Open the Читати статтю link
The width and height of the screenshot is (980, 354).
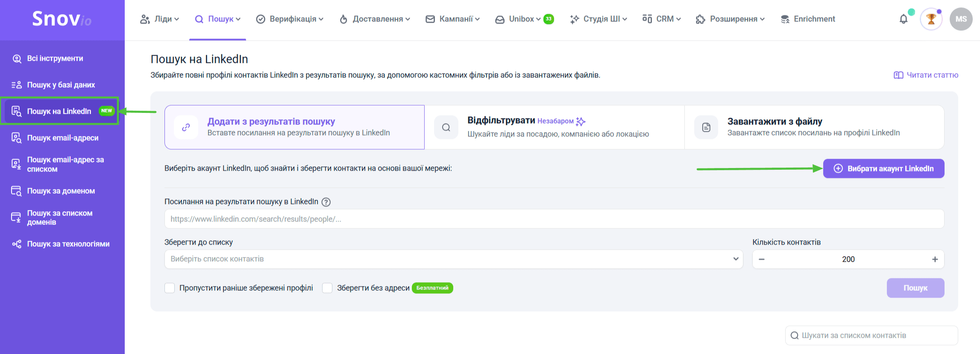(926, 75)
